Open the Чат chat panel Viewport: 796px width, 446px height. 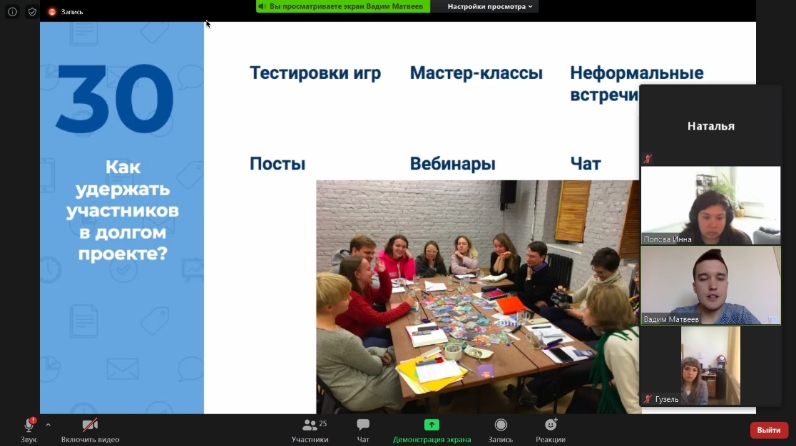tap(363, 426)
